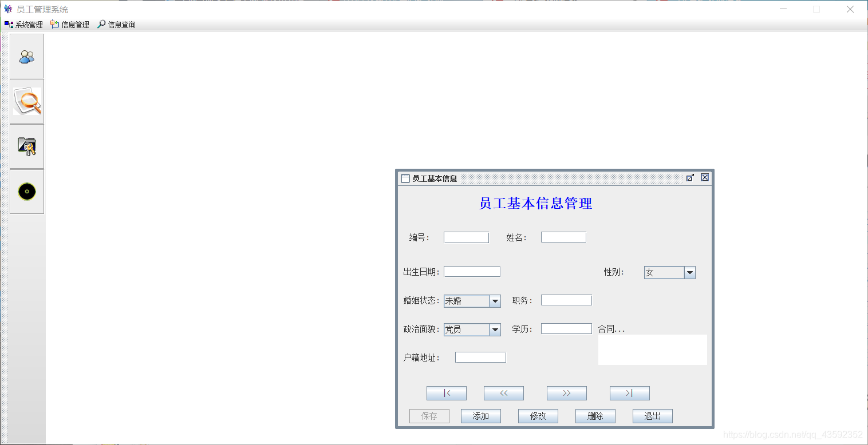868x445 pixels.
Task: Click the 员工基本信息 internal window icon
Action: (x=405, y=178)
